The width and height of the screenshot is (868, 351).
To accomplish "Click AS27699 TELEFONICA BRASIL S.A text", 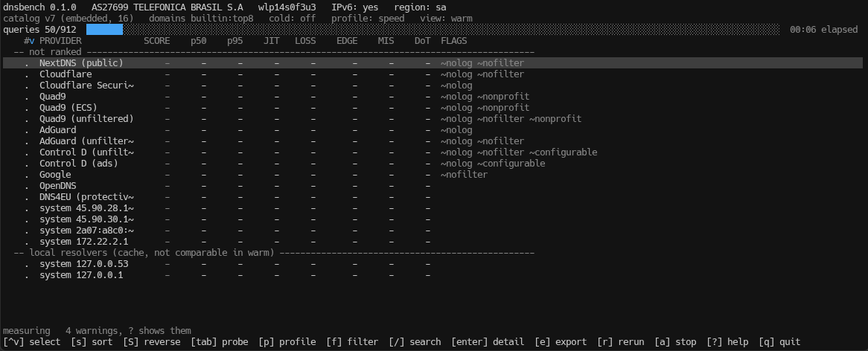I will coord(167,7).
